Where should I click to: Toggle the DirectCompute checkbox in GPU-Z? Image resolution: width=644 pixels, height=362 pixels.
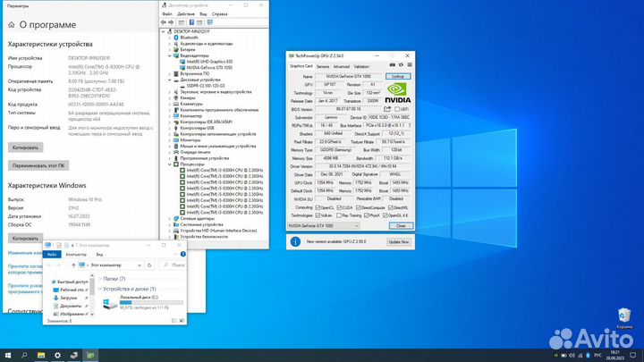358,207
